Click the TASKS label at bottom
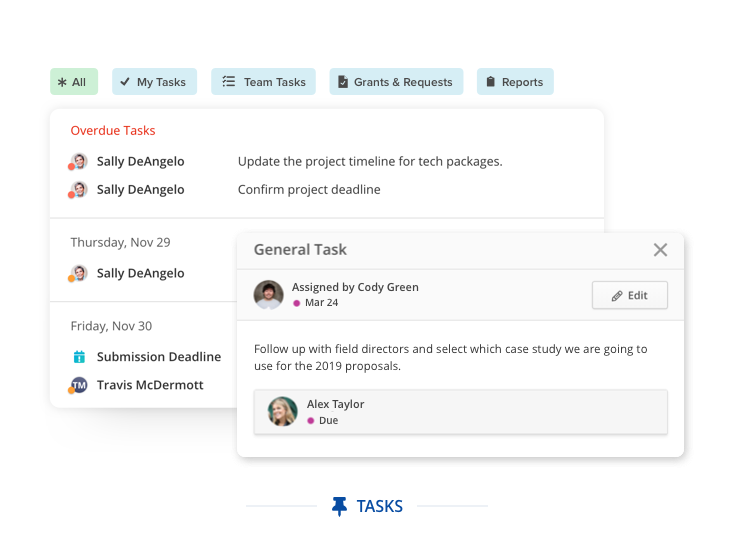 coord(380,507)
